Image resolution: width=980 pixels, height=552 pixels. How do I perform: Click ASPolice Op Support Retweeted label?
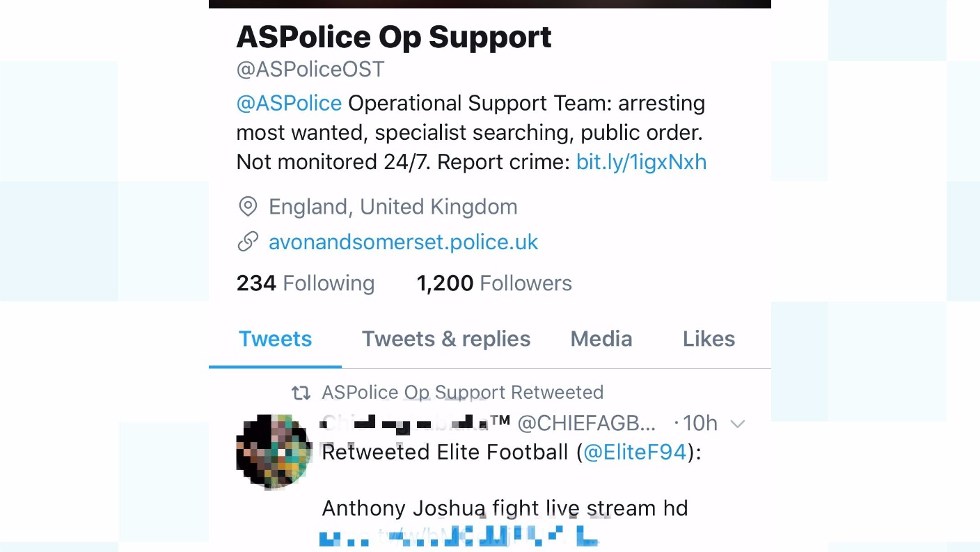pos(462,393)
